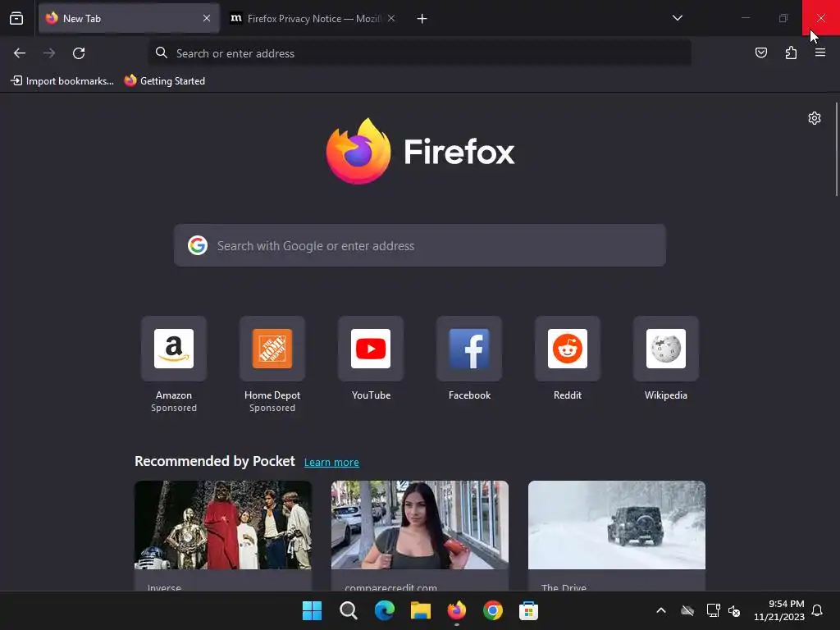The image size is (840, 630).
Task: Launch Microsoft Edge from taskbar
Action: (x=384, y=610)
